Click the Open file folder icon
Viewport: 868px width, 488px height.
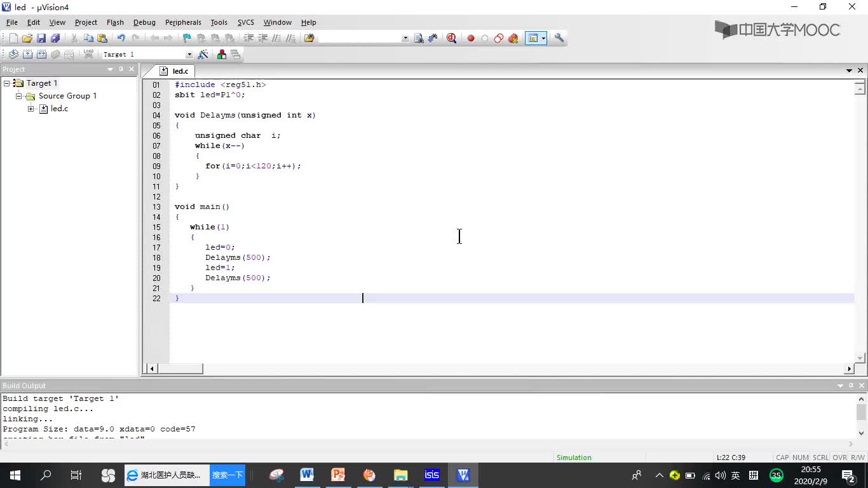coord(27,38)
